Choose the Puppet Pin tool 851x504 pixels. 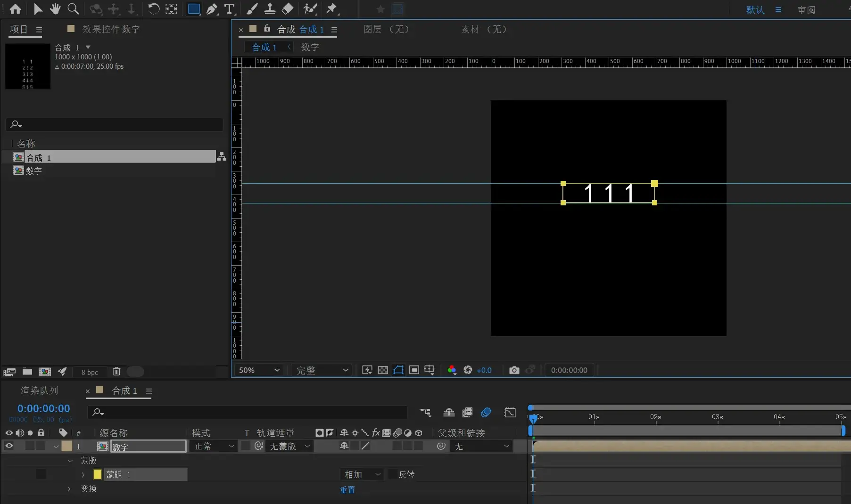click(x=332, y=9)
